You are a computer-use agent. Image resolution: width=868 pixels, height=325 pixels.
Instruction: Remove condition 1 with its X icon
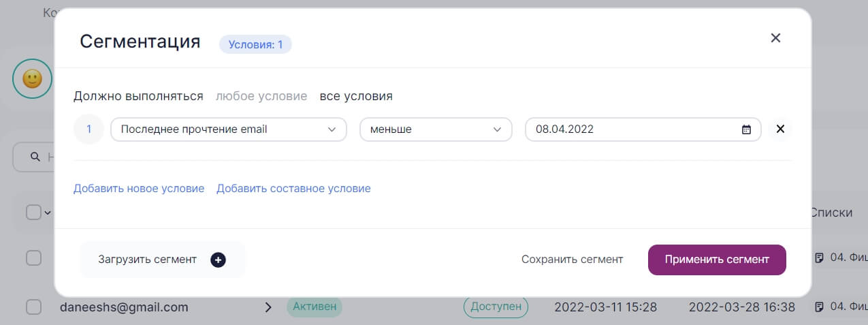tap(780, 129)
